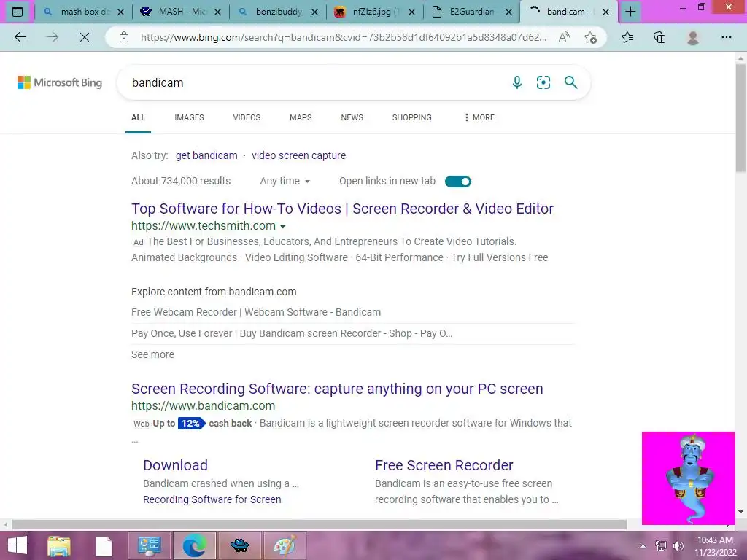Turn on Read aloud in address bar

[x=564, y=37]
